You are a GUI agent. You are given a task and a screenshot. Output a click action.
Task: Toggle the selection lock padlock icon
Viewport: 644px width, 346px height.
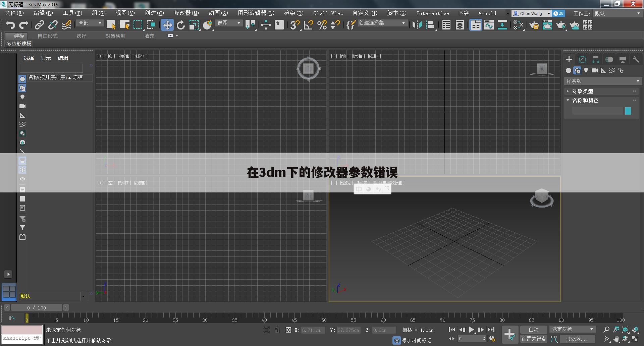point(277,330)
